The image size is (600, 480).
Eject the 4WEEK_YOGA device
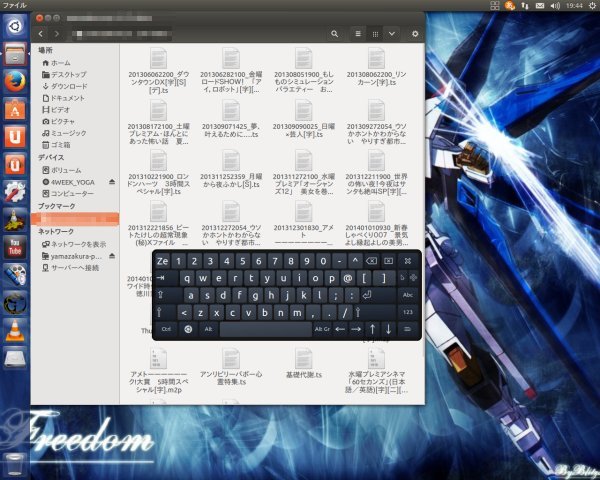pyautogui.click(x=112, y=182)
